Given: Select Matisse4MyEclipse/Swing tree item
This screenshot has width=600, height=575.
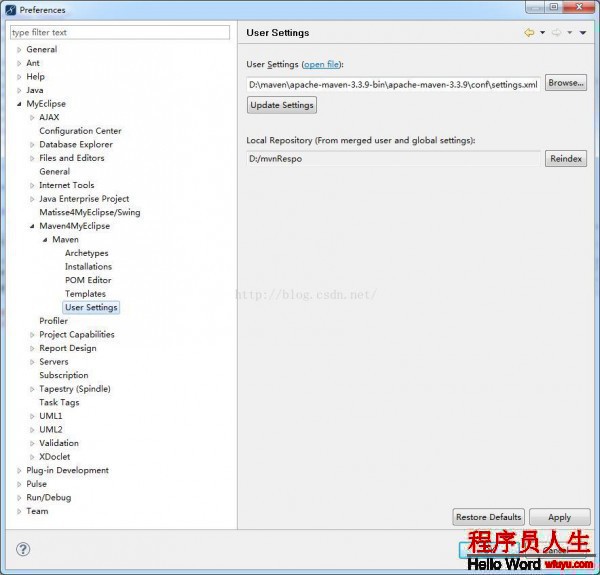Looking at the screenshot, I should [x=90, y=212].
